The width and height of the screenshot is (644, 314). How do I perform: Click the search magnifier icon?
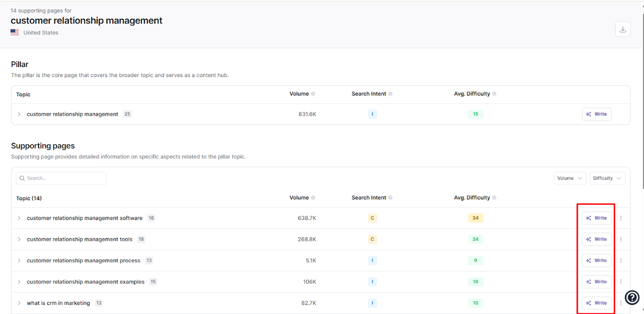(x=22, y=178)
